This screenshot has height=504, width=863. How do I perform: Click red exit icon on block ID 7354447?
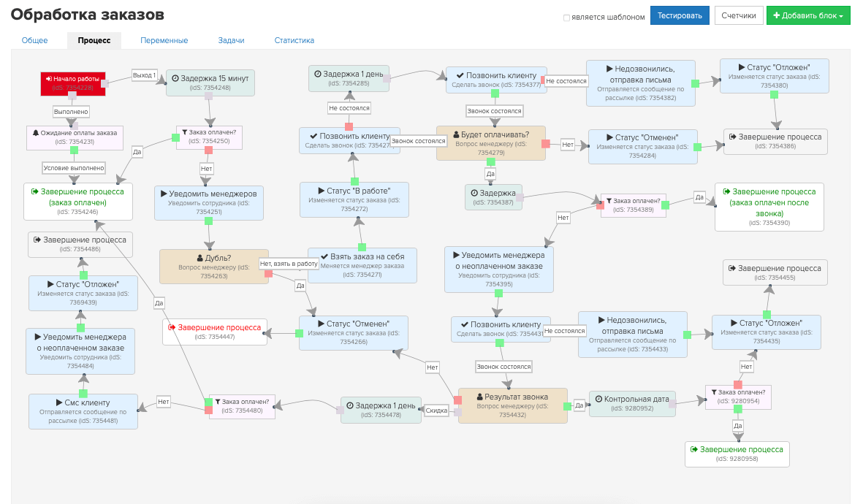click(172, 327)
